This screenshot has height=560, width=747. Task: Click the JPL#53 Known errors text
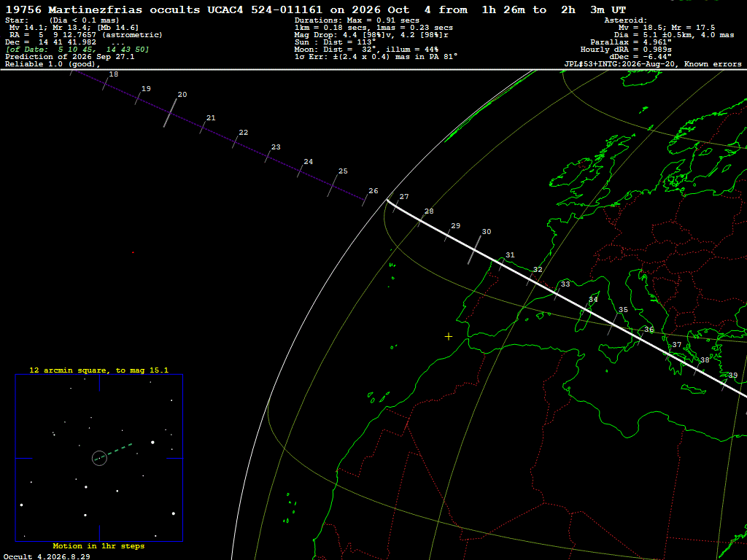(653, 64)
